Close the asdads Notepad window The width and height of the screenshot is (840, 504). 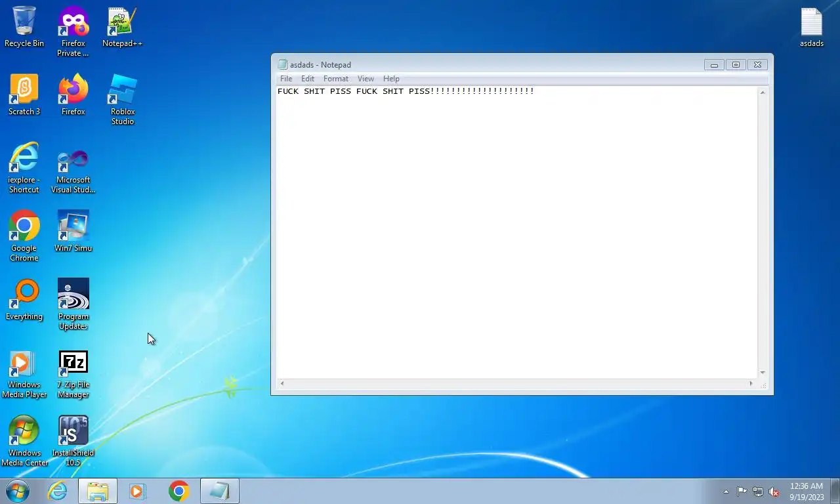click(x=757, y=64)
